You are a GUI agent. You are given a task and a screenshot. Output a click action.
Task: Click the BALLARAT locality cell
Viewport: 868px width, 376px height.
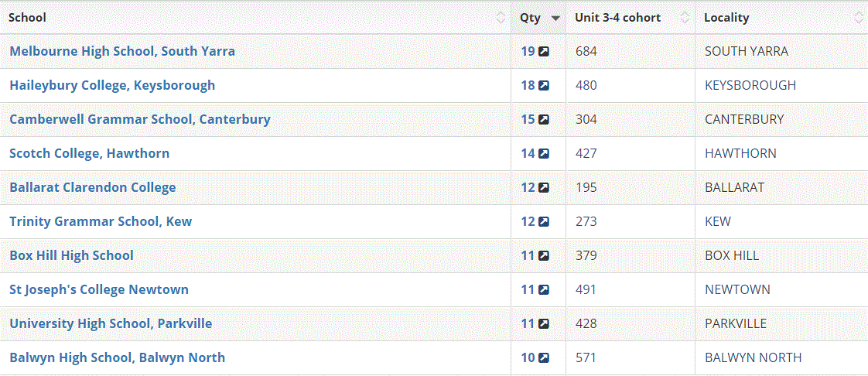734,187
